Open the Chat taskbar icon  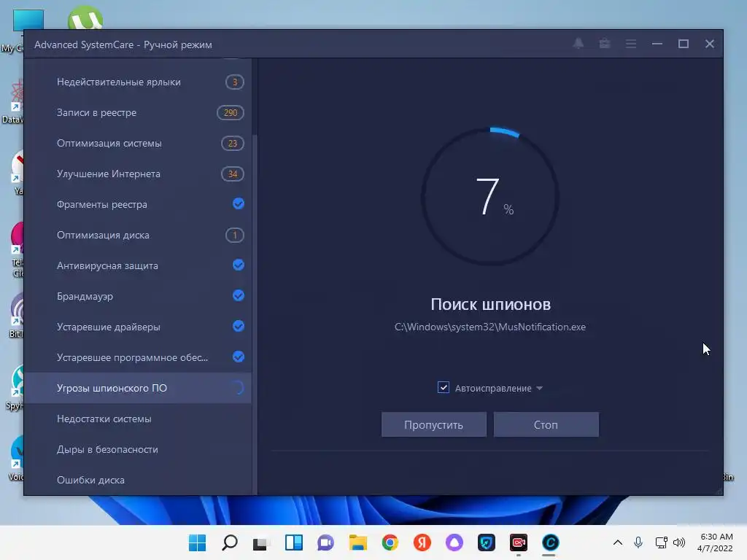point(326,542)
